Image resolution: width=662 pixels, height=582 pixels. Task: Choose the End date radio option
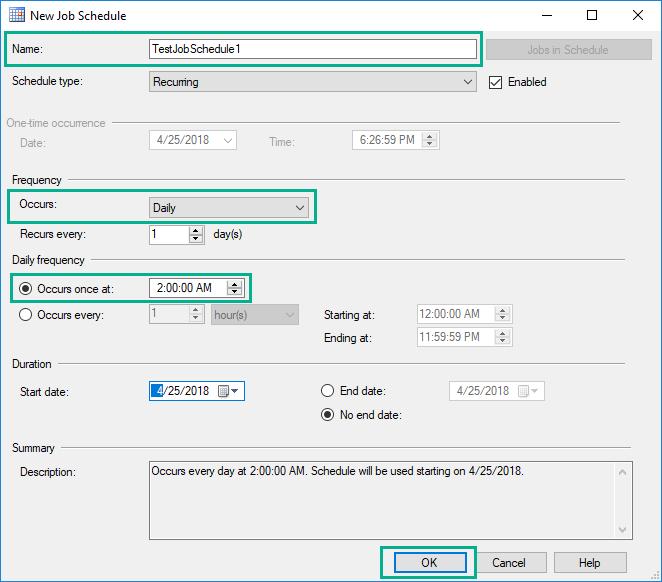[328, 391]
